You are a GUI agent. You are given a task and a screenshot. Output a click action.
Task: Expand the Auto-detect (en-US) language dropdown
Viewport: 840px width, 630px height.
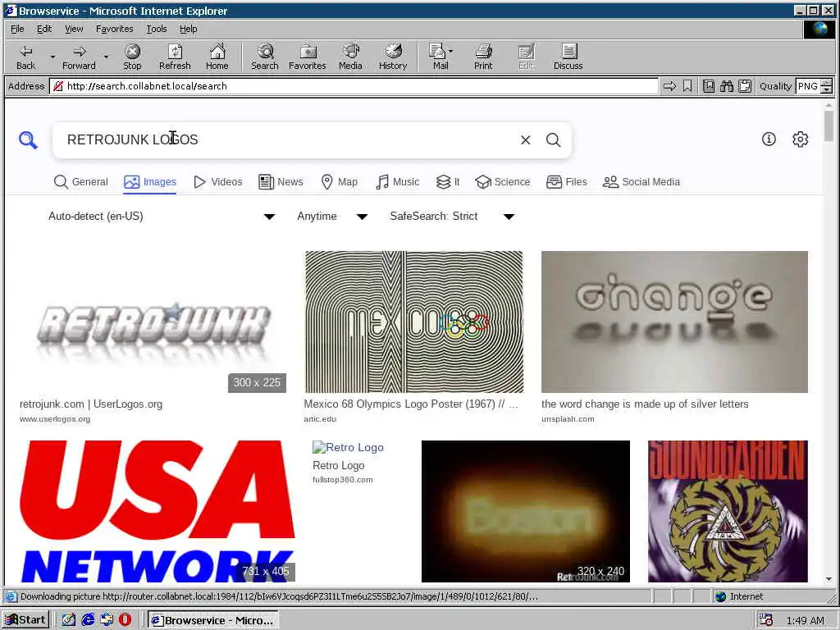pyautogui.click(x=162, y=217)
